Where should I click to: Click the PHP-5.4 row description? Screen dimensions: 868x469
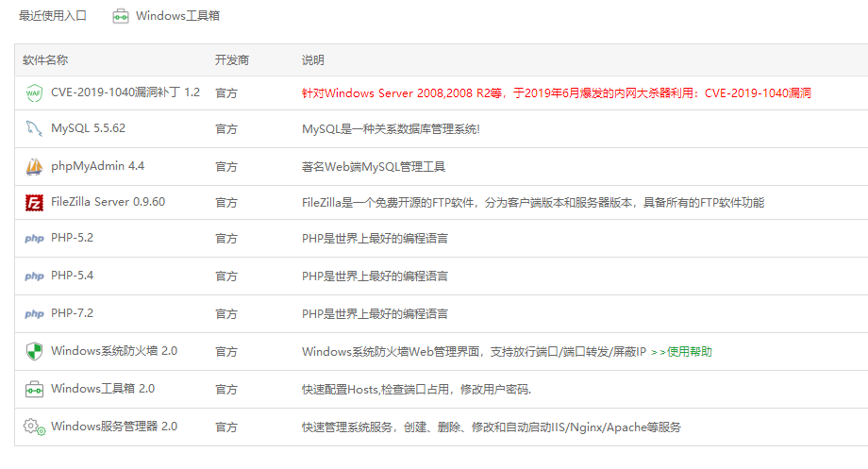[375, 276]
